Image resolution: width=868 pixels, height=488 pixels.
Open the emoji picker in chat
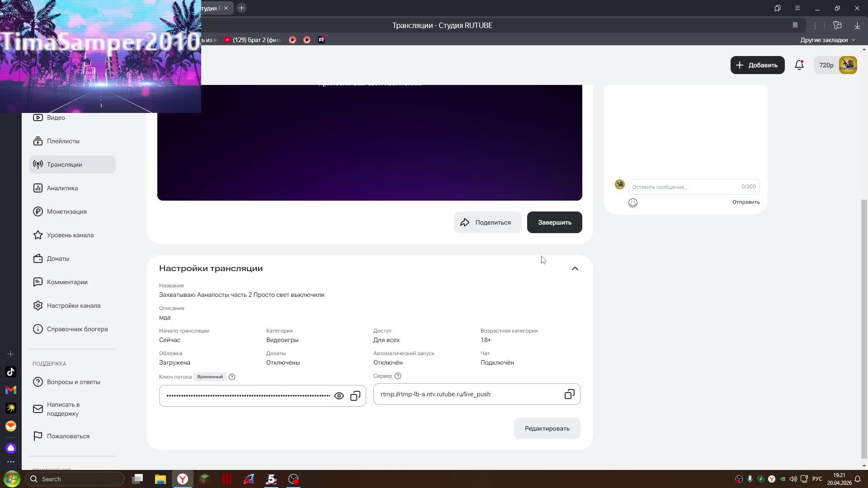coord(632,203)
